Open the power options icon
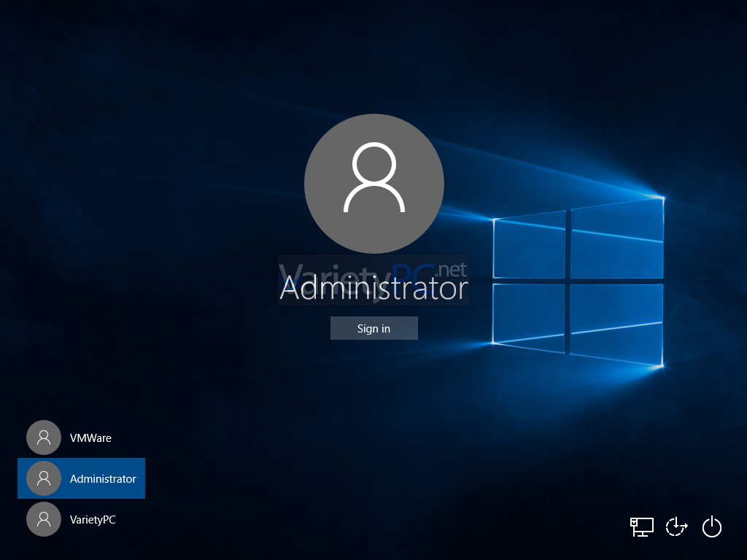 [x=711, y=526]
